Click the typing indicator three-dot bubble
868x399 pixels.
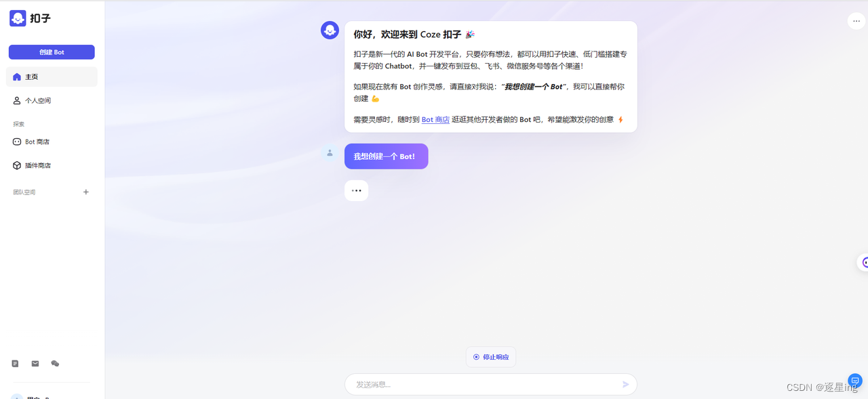(x=357, y=191)
